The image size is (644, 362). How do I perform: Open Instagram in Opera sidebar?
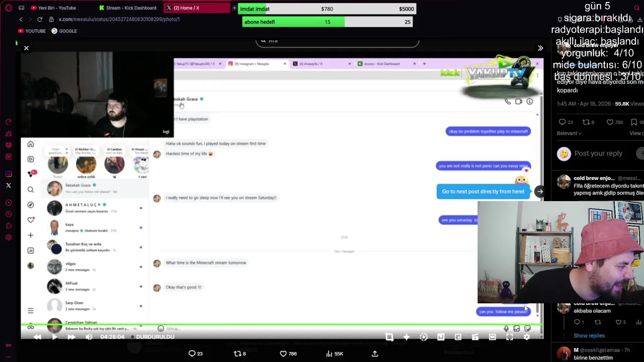(9, 174)
